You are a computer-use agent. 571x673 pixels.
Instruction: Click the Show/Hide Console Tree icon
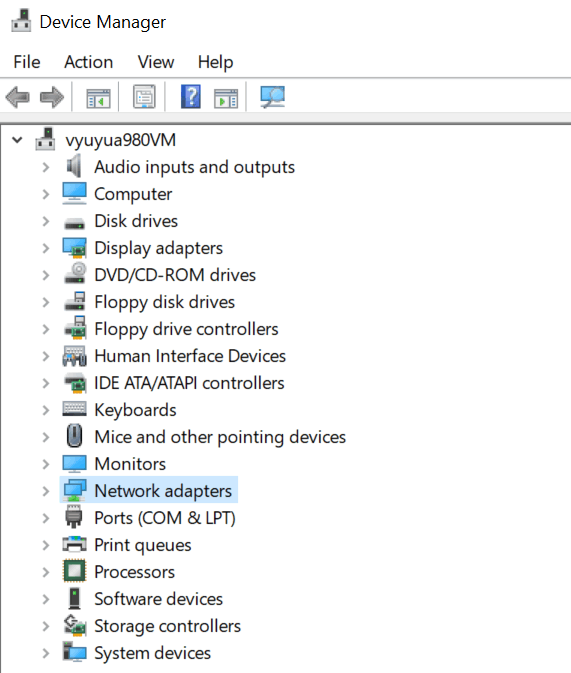click(98, 97)
